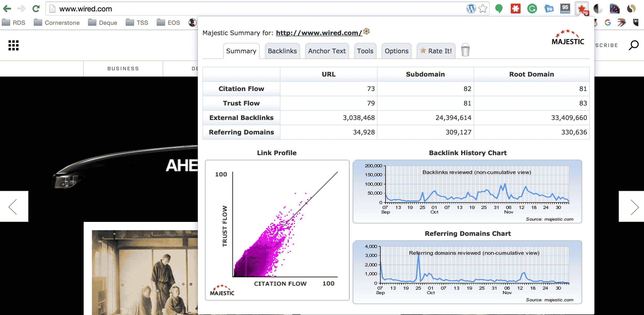Bookmark page with the star icon

[483, 9]
